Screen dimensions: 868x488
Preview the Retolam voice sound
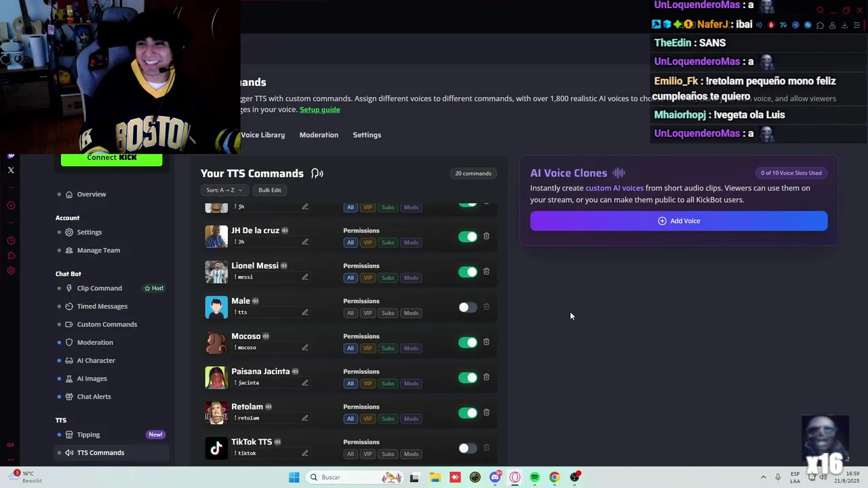coord(269,407)
